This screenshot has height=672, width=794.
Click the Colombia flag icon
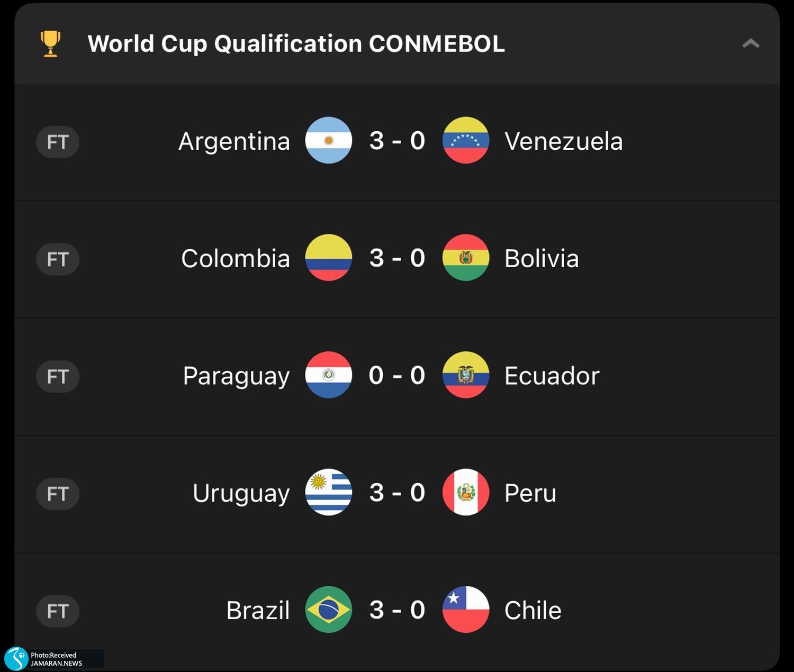[x=328, y=258]
